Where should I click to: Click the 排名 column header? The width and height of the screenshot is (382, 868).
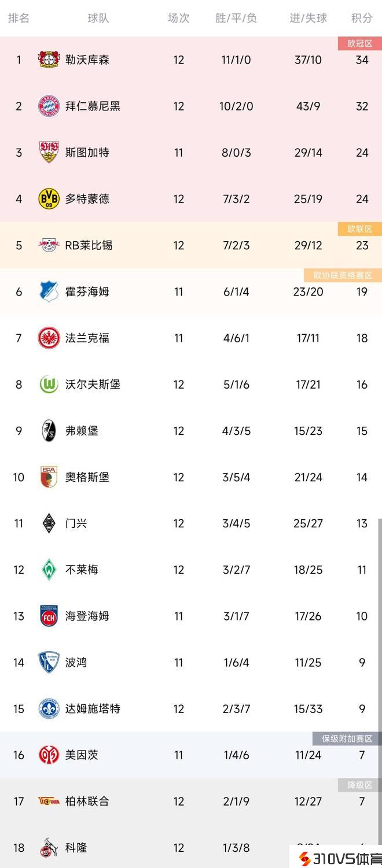click(19, 18)
